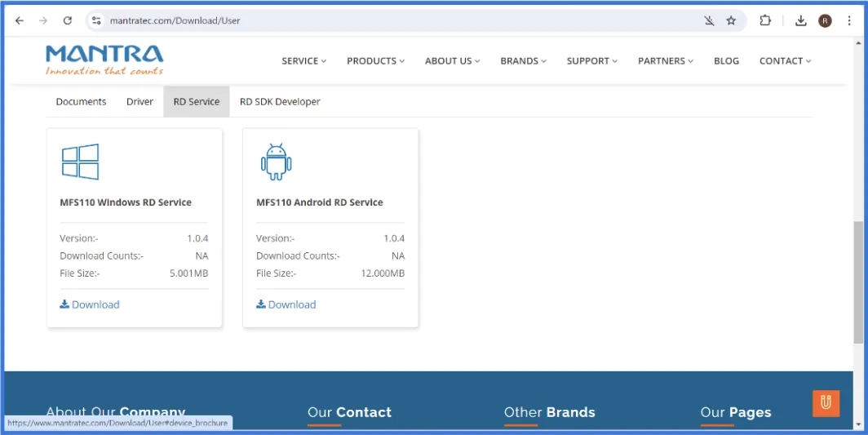Screen dimensions: 868x435
Task: Open the BLOG page
Action: pyautogui.click(x=726, y=61)
